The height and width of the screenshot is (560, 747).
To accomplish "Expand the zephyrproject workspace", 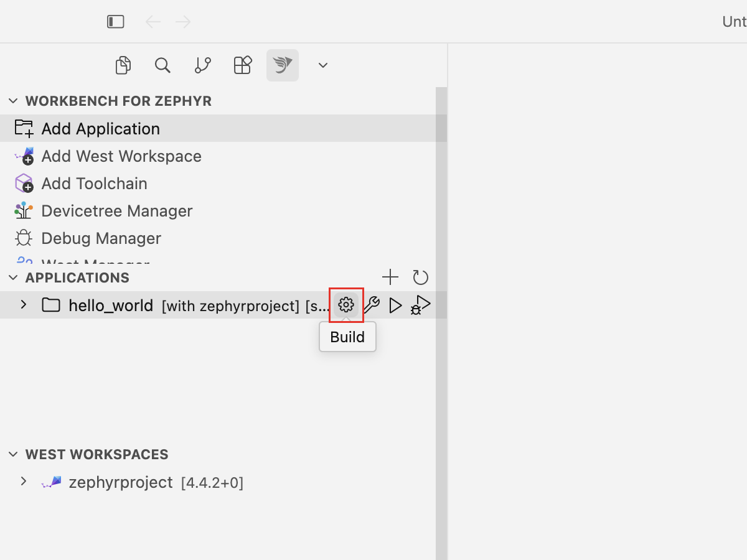I will (x=24, y=482).
